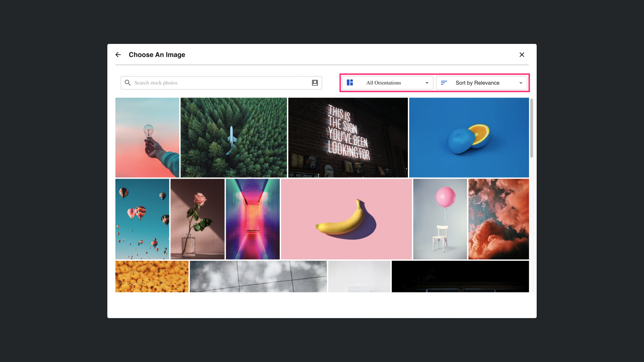
Task: Click the sort lines icon
Action: (444, 83)
